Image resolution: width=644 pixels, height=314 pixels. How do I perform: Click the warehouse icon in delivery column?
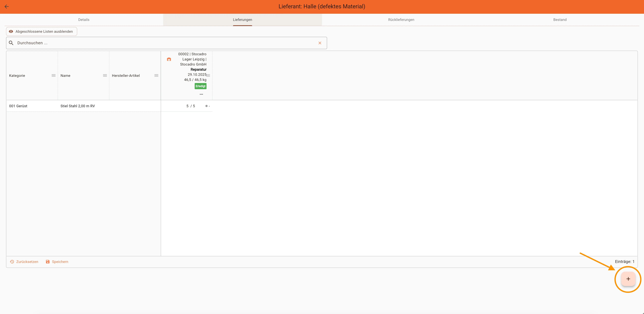(x=169, y=59)
